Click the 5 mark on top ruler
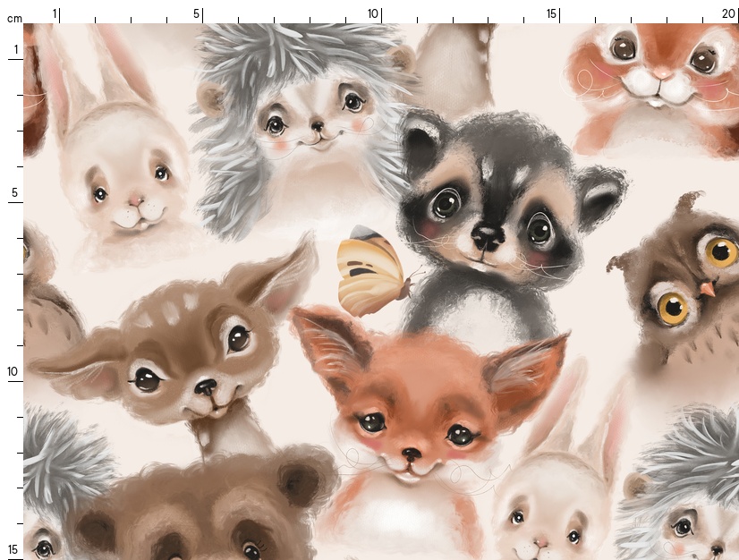This screenshot has height=560, width=739. point(197,13)
